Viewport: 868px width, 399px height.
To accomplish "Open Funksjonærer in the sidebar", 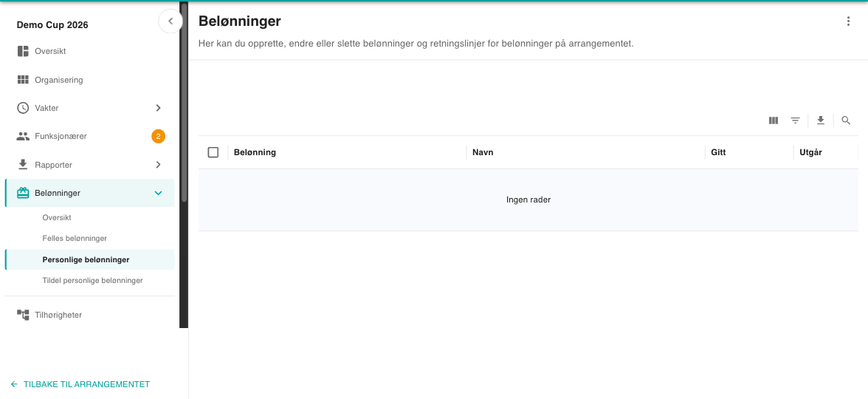I will pyautogui.click(x=90, y=136).
